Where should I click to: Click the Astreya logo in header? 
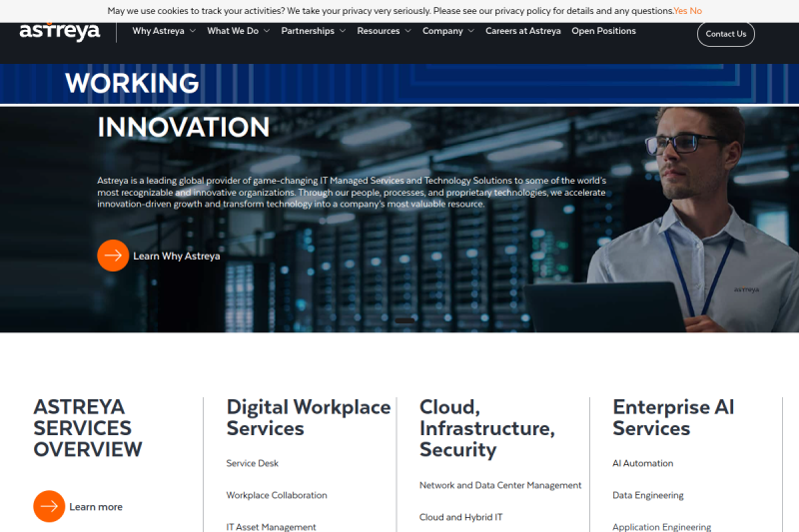click(x=60, y=31)
